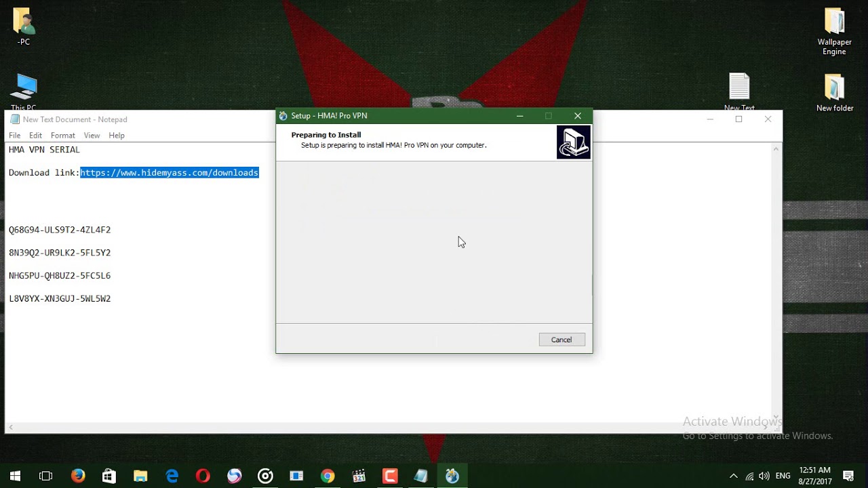
Task: Close the HMA setup window
Action: [578, 116]
